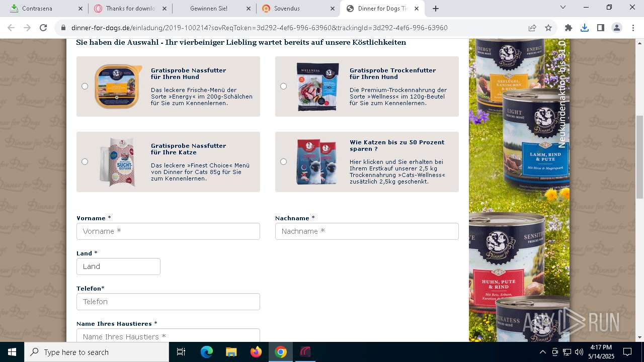Click the dinner-for-dogs.de address bar URL
This screenshot has height=362, width=644.
259,28
